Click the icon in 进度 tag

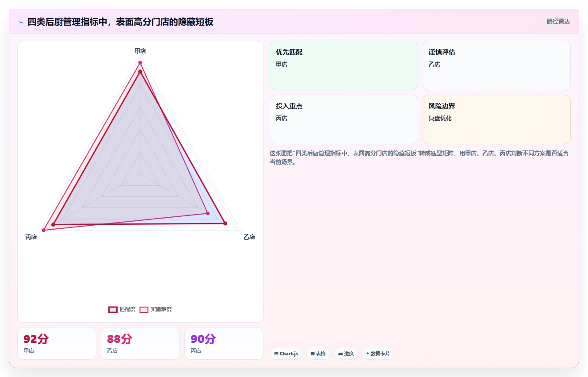[340, 354]
